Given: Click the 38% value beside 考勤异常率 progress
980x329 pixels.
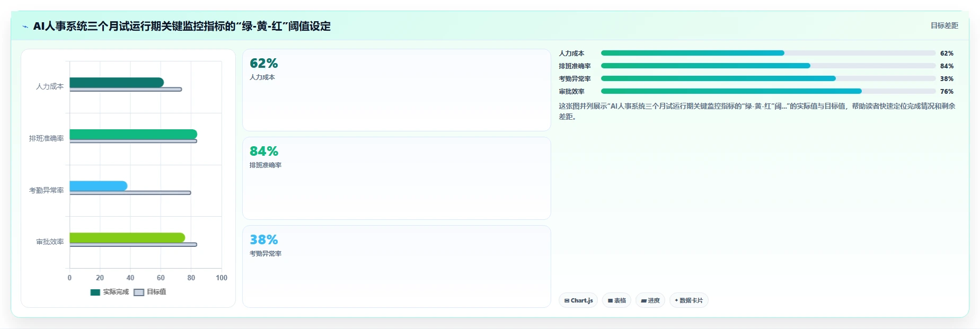Looking at the screenshot, I should coord(947,79).
